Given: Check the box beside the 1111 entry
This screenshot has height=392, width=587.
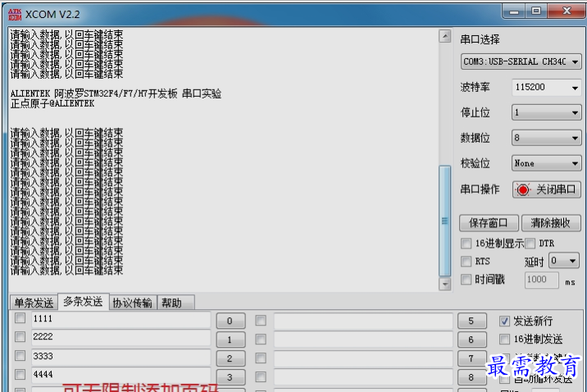Looking at the screenshot, I should [20, 318].
